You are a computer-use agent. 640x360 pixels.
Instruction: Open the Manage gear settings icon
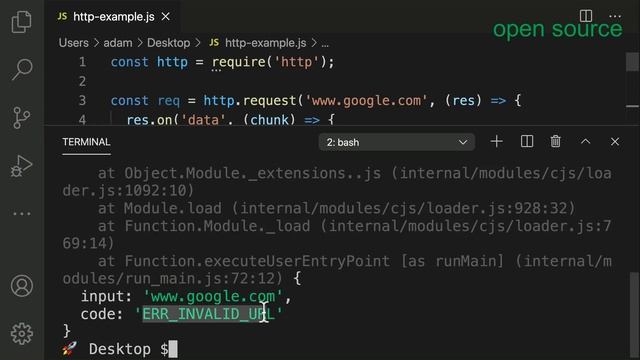(22, 333)
